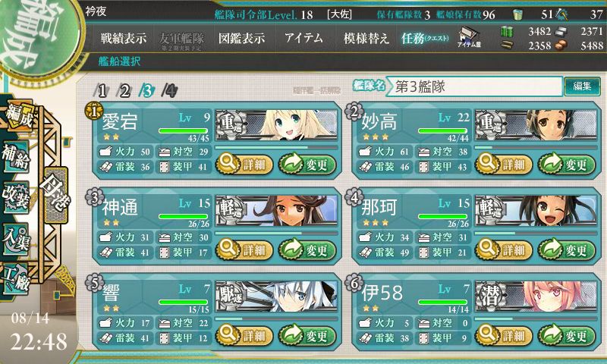Open the 工廠 factory sidebar icon
The width and height of the screenshot is (607, 364).
[x=16, y=279]
